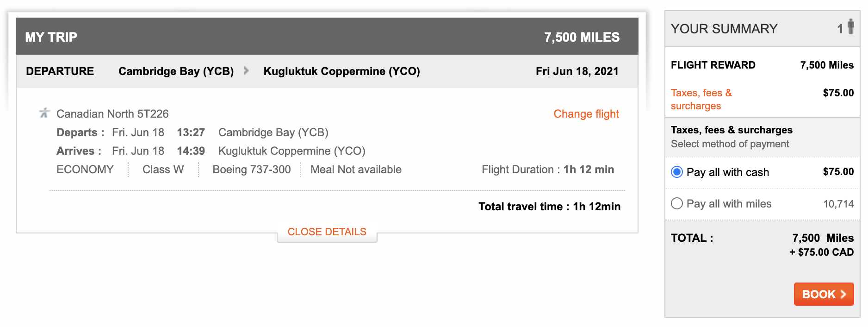
Task: Click the 7,500 MILES header total
Action: (582, 37)
